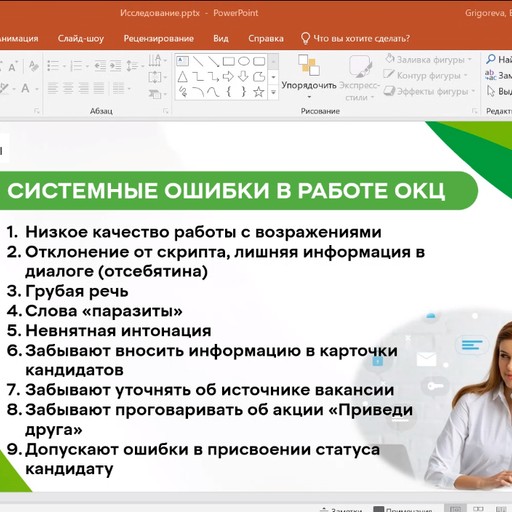Open the Найти search icon
This screenshot has height=512, width=512.
click(491, 59)
